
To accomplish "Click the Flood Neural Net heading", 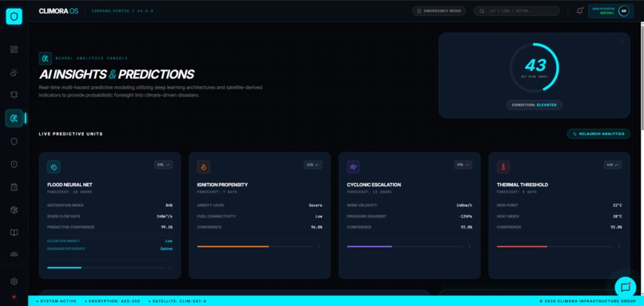I will click(70, 185).
